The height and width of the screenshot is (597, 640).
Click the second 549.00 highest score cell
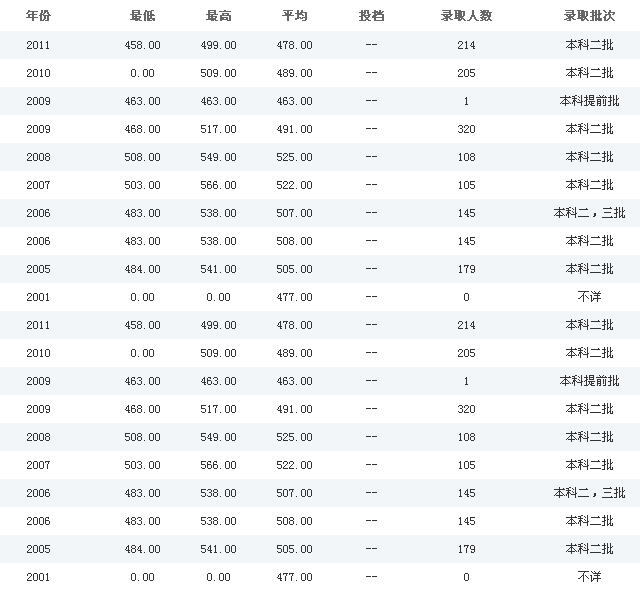pos(219,437)
